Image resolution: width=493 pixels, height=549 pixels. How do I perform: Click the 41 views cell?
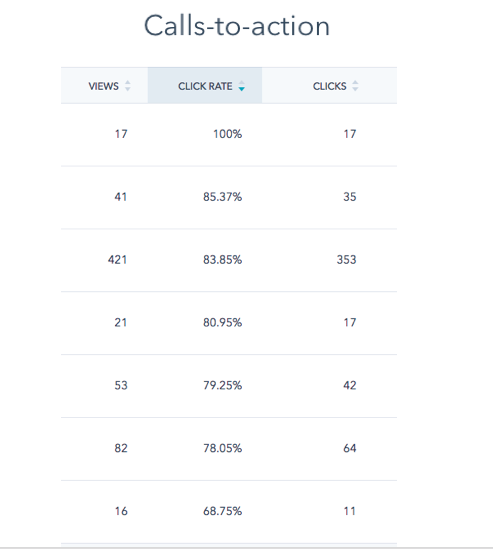coord(120,197)
